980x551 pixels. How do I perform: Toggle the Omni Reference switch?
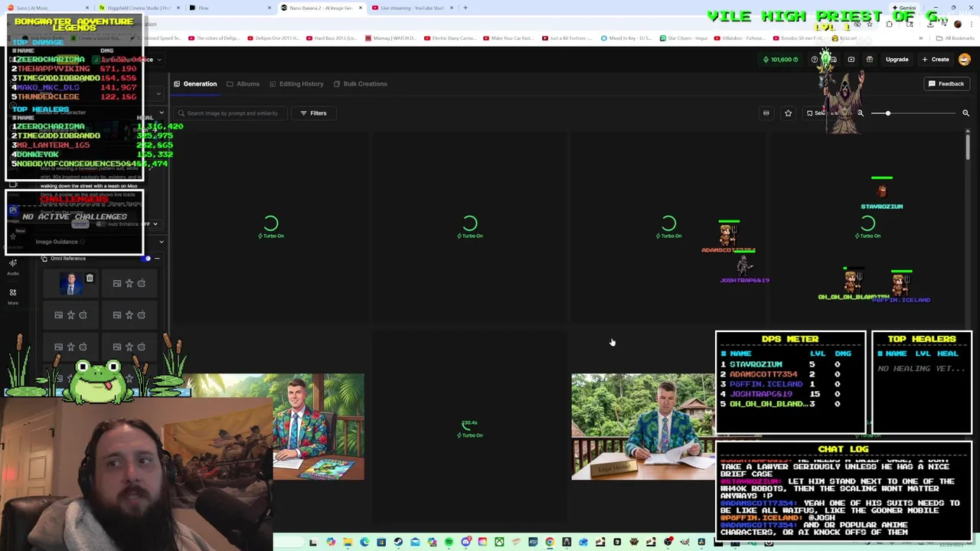click(x=145, y=259)
